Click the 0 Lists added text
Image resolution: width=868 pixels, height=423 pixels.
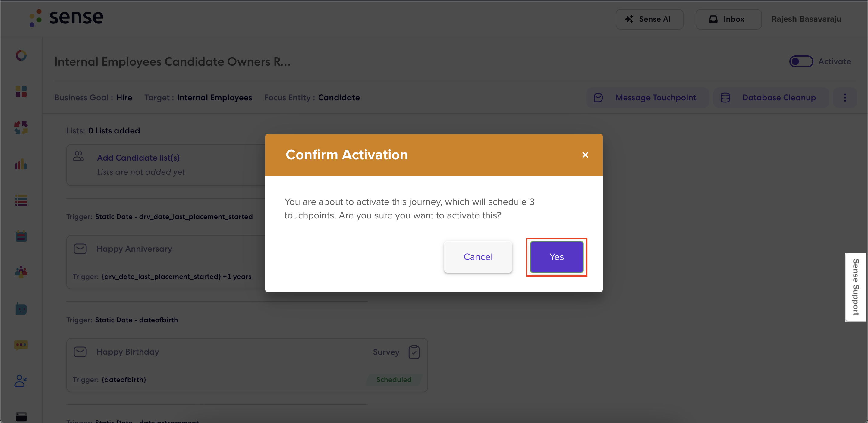pos(114,131)
